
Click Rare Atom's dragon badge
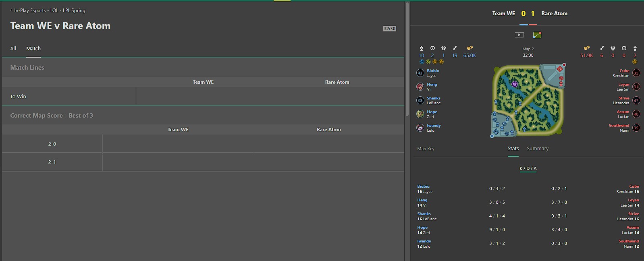point(635,62)
